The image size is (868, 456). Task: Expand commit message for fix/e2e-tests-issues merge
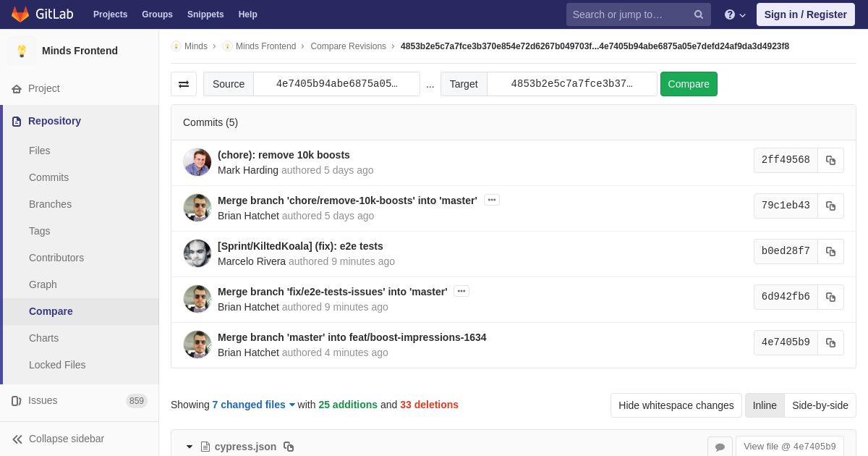[461, 291]
